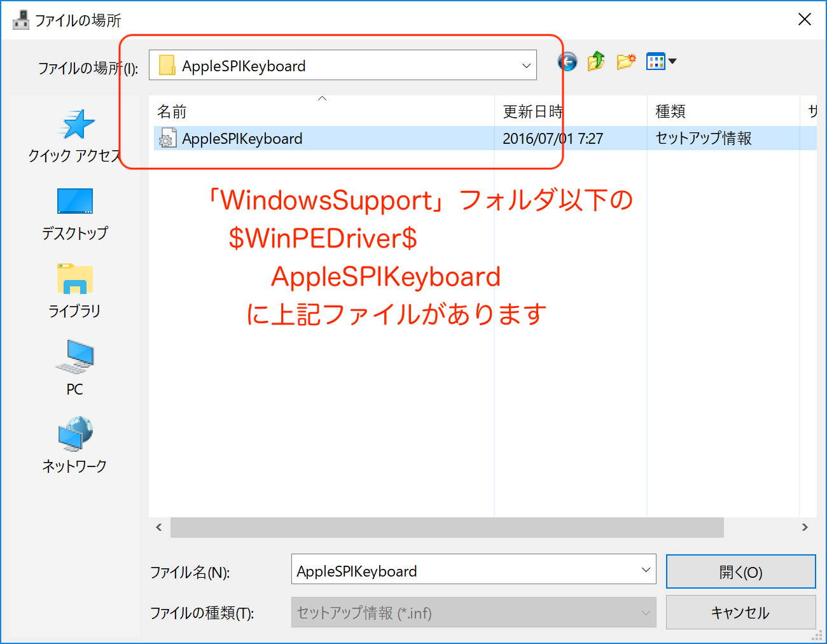This screenshot has width=827, height=644.
Task: Click the horizontal scrollbar left arrow
Action: coord(159,527)
